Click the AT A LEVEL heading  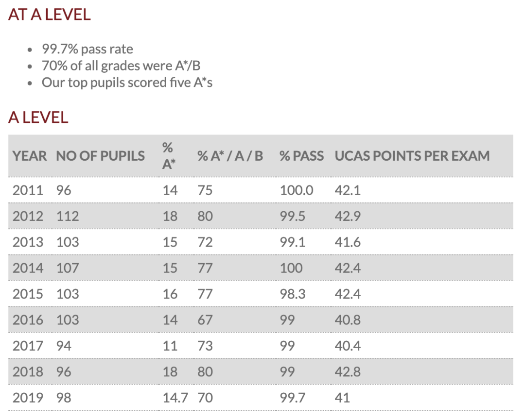[50, 15]
